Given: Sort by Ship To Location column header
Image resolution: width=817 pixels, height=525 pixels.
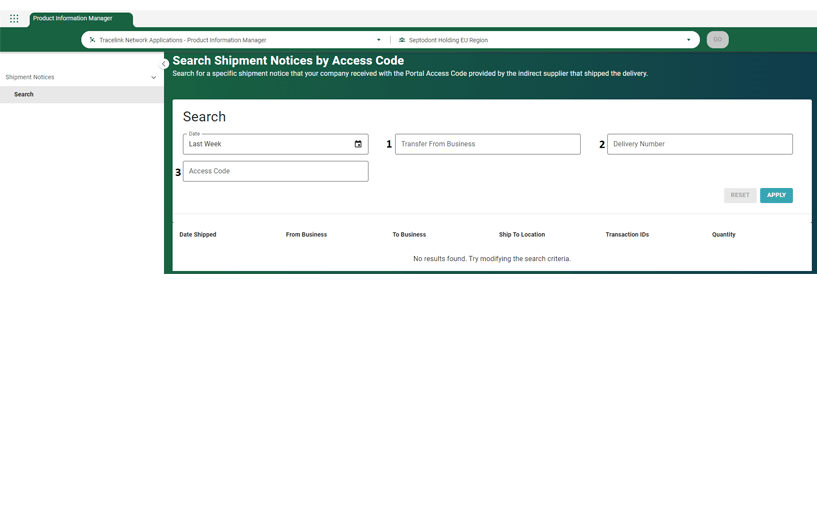Looking at the screenshot, I should pos(522,235).
